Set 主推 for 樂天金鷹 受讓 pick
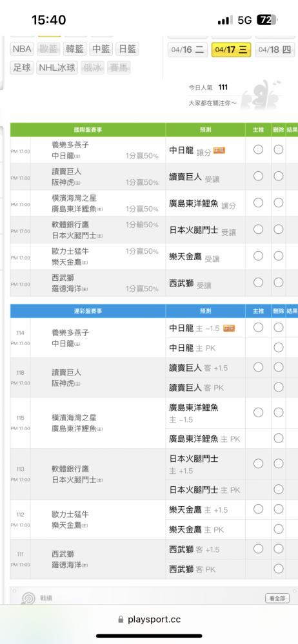Screen dimensions: 298x644 tap(258, 256)
